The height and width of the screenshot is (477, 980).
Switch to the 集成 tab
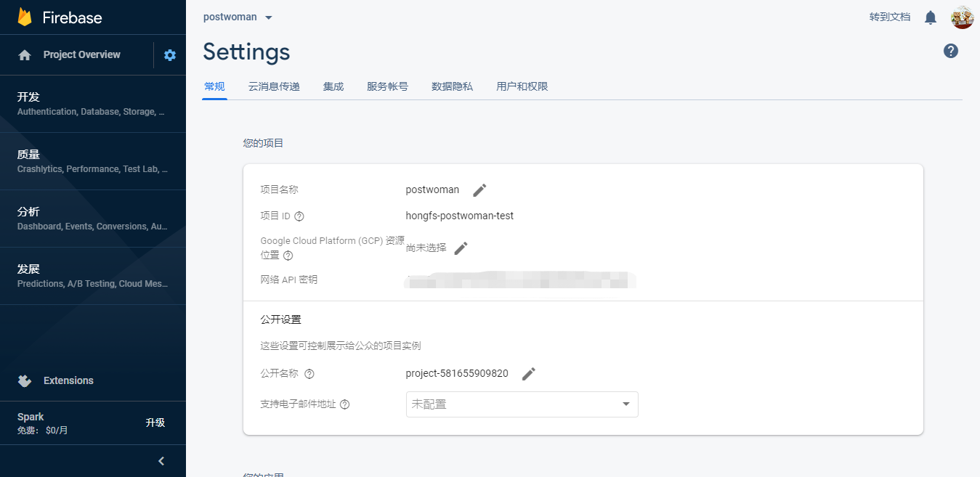point(333,86)
